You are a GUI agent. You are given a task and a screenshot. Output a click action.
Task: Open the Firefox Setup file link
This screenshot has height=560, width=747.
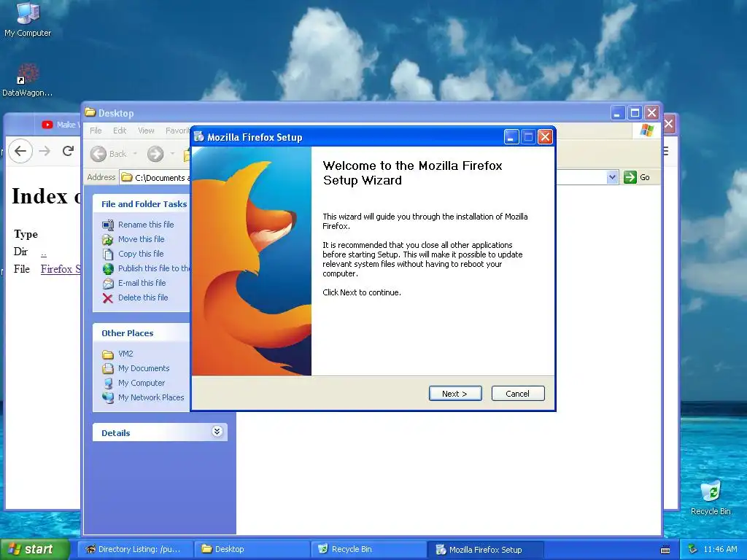[x=61, y=269]
